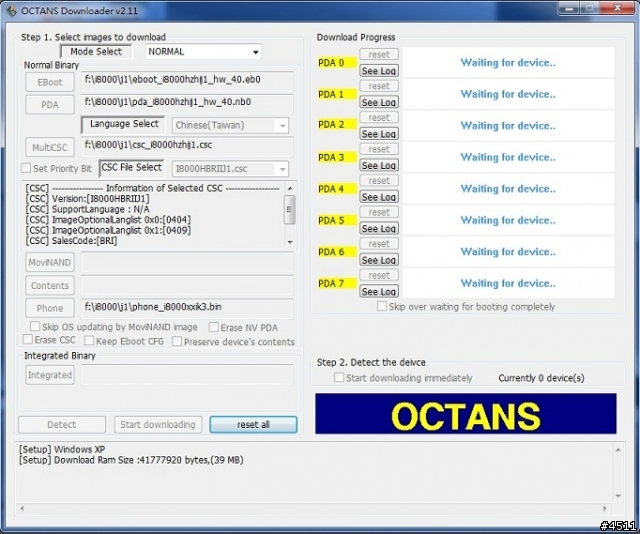640x534 pixels.
Task: Click the Mode Select button
Action: pyautogui.click(x=96, y=51)
